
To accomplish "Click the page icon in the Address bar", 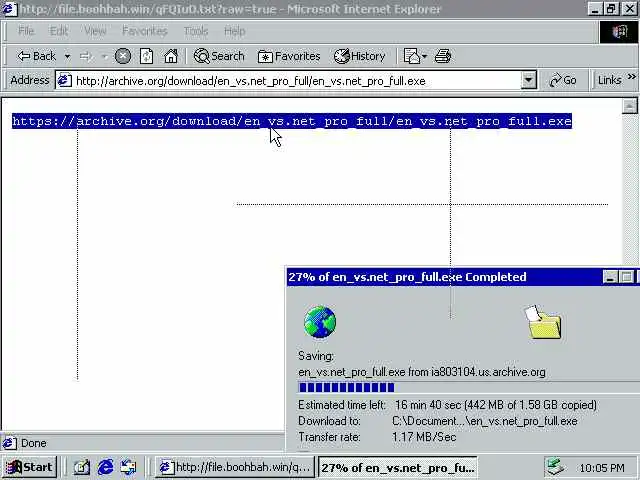I will coord(64,80).
